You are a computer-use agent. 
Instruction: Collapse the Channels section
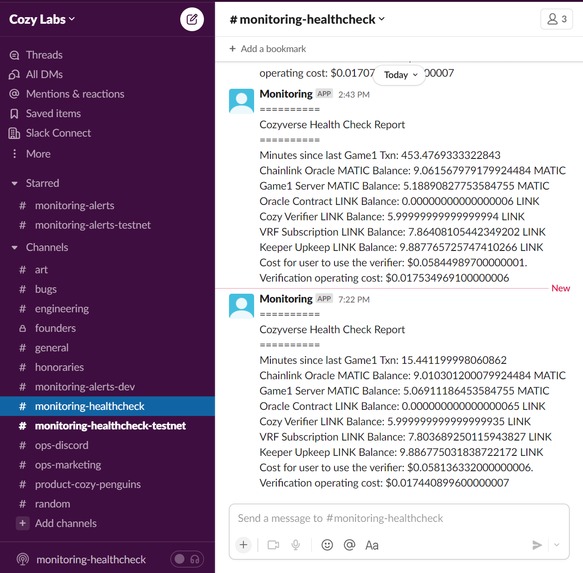pos(15,247)
